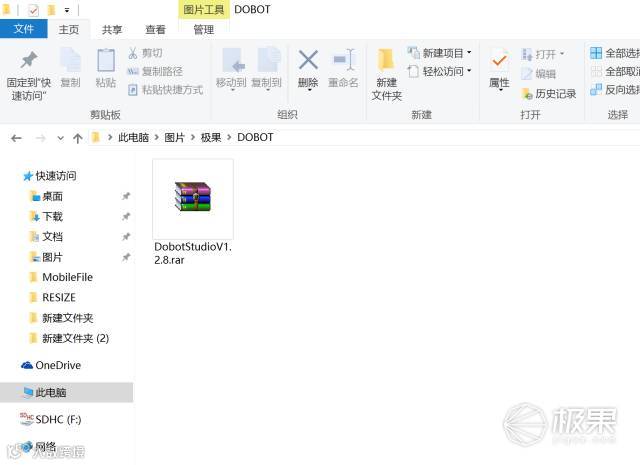The height and width of the screenshot is (465, 640).
Task: Click the Move to (移动到) icon
Action: click(x=231, y=60)
